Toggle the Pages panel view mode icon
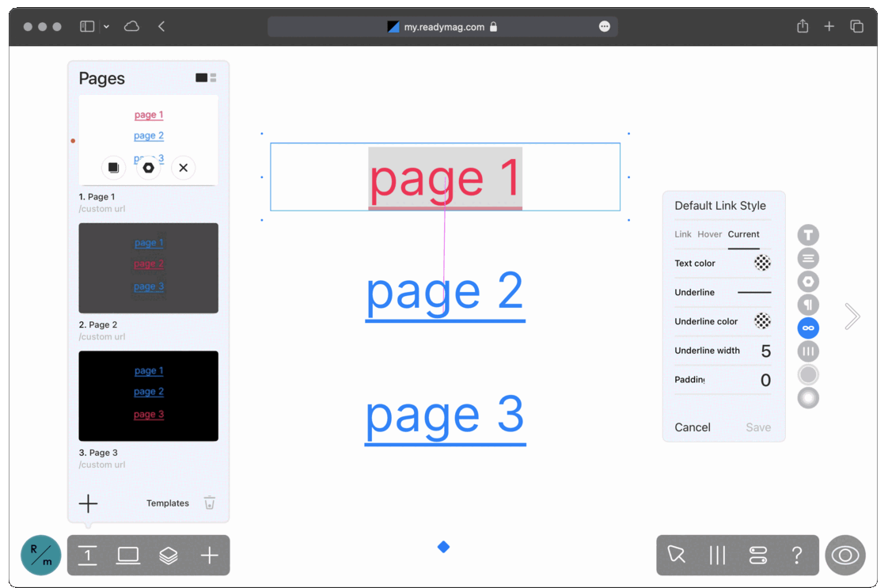The height and width of the screenshot is (588, 888). (x=206, y=78)
